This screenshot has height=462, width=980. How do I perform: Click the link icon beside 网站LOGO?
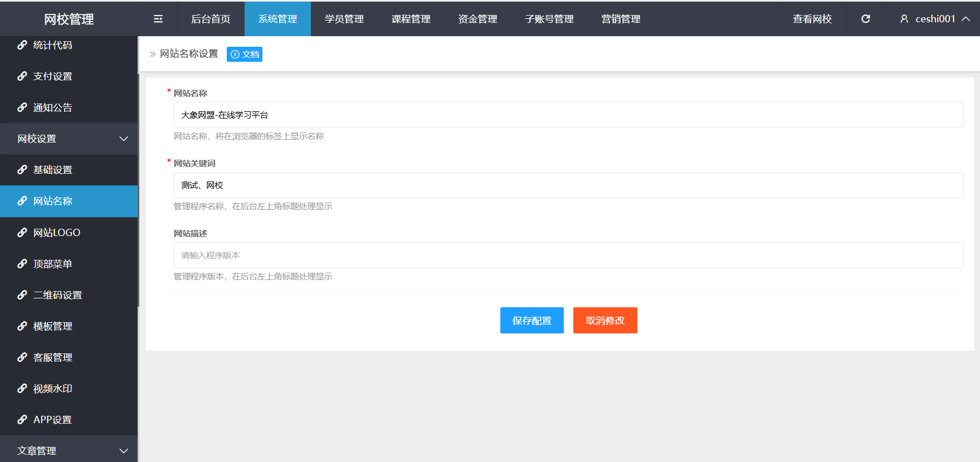22,233
